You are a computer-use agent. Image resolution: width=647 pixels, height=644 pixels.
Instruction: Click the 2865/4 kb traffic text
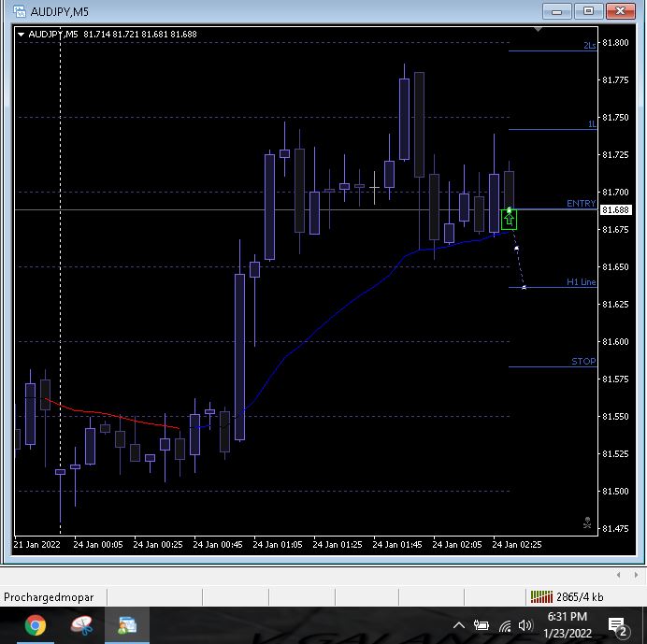point(580,597)
